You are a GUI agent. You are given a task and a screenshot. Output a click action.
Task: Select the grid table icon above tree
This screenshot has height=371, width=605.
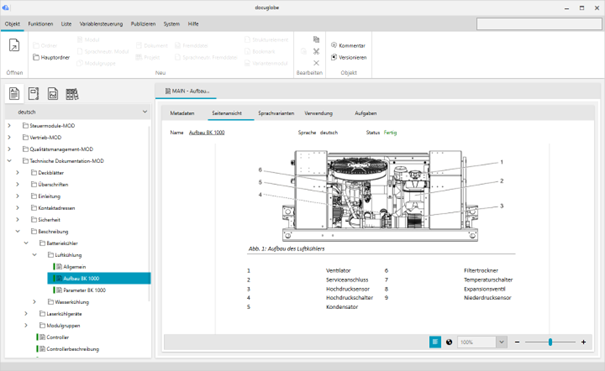coord(72,93)
